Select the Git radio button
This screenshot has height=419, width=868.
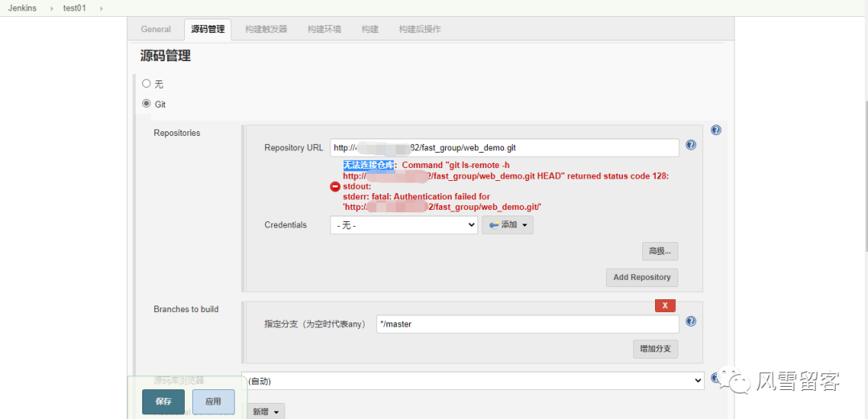pos(146,103)
